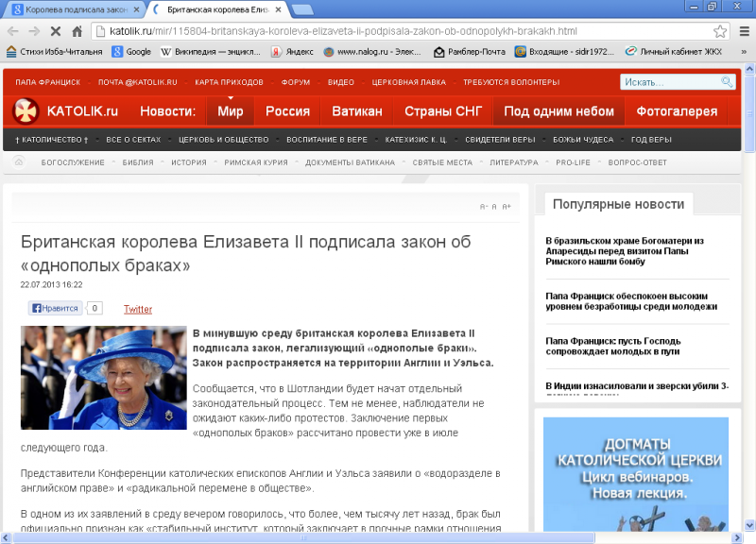756x544 pixels.
Task: Decrease font size with A- control
Action: click(484, 207)
